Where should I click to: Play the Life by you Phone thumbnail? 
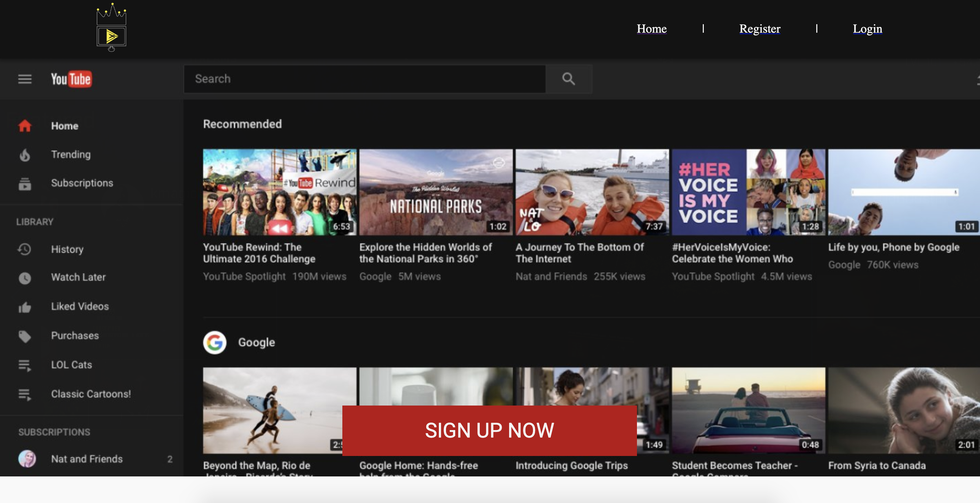[904, 192]
